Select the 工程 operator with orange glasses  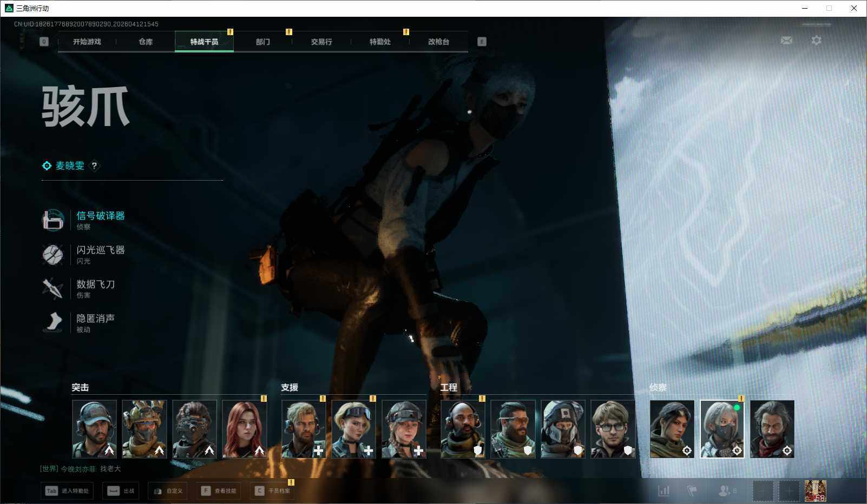click(513, 429)
